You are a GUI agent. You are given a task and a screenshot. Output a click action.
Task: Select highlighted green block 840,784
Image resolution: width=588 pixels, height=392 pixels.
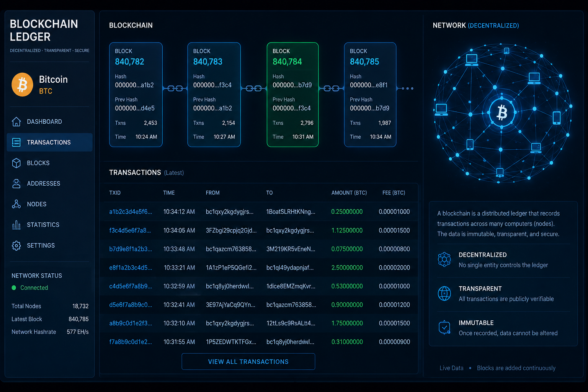click(292, 95)
